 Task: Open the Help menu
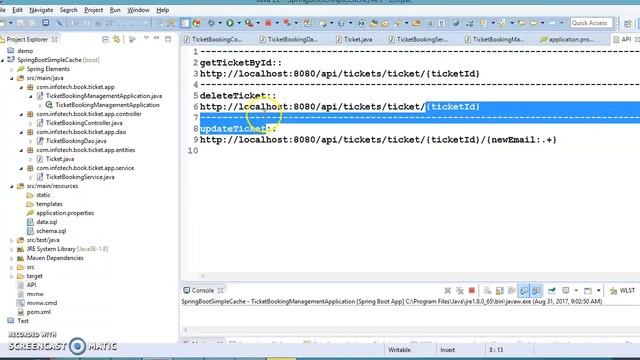[162, 10]
